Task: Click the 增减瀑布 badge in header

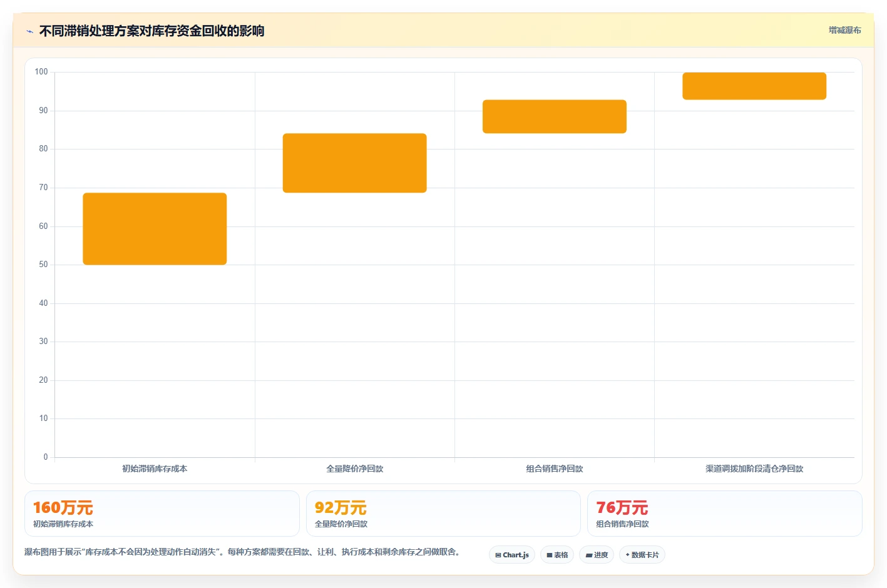Action: click(845, 30)
